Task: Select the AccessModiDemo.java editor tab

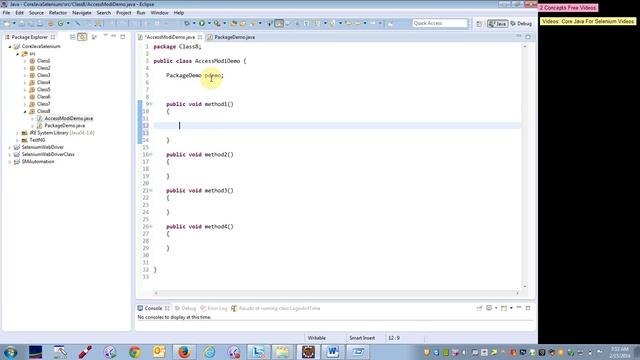Action: tap(169, 37)
